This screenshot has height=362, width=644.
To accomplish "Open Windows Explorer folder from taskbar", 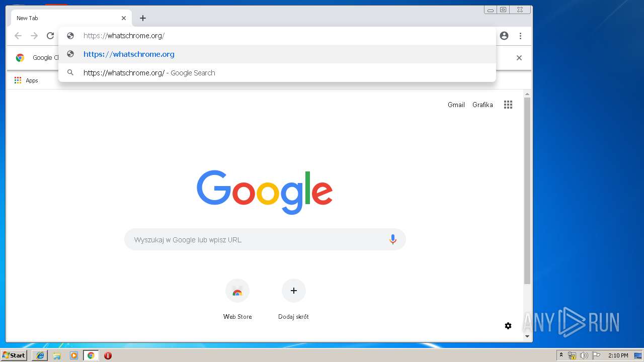I will click(x=57, y=355).
